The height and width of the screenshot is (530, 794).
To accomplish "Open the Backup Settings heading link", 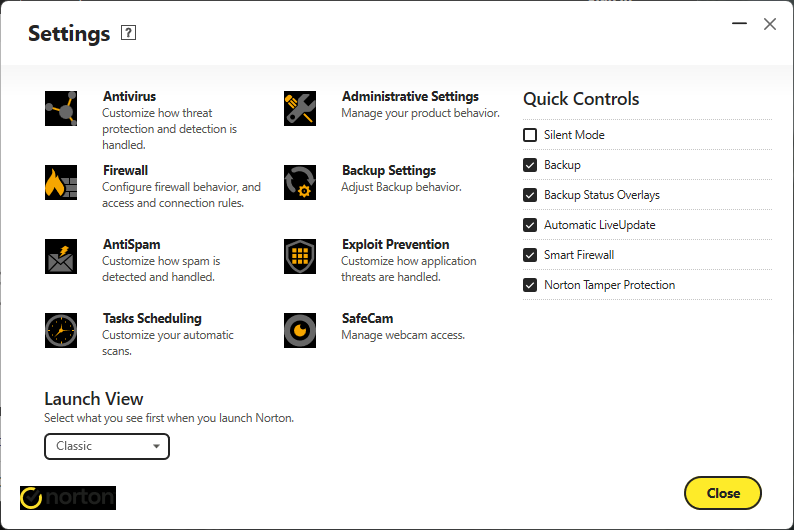I will [x=389, y=170].
